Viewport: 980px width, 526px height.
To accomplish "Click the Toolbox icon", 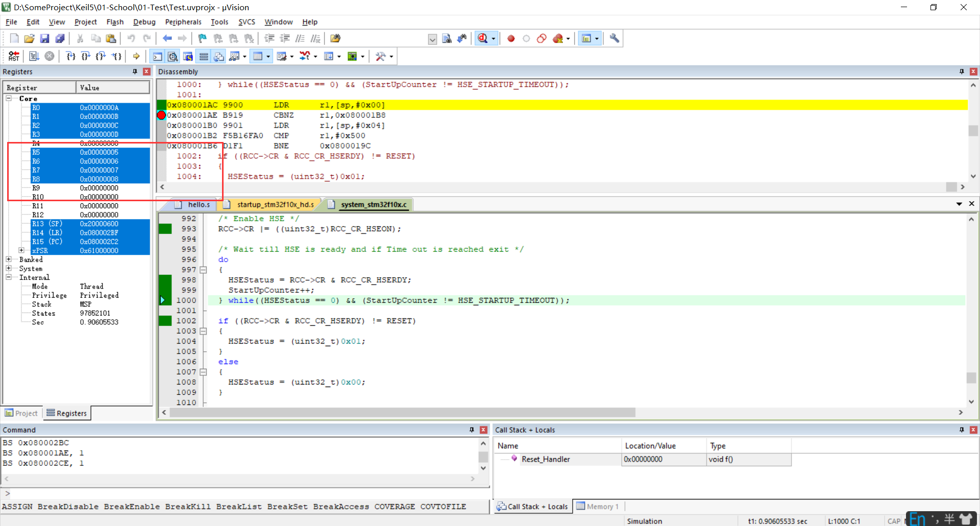I will tap(380, 56).
